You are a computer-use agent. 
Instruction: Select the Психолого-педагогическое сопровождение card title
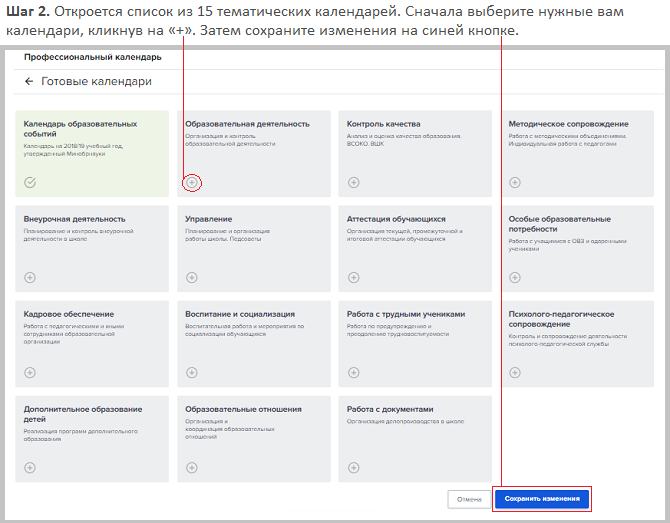tap(561, 319)
